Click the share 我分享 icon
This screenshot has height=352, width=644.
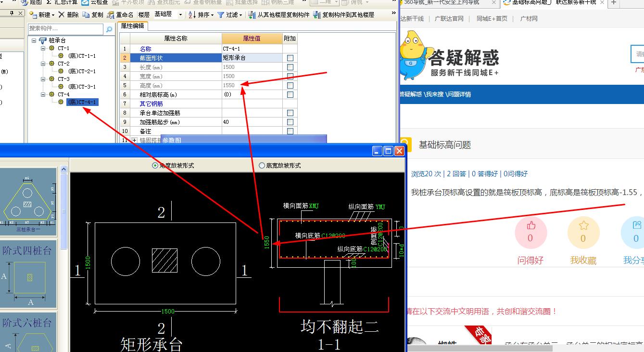[637, 226]
